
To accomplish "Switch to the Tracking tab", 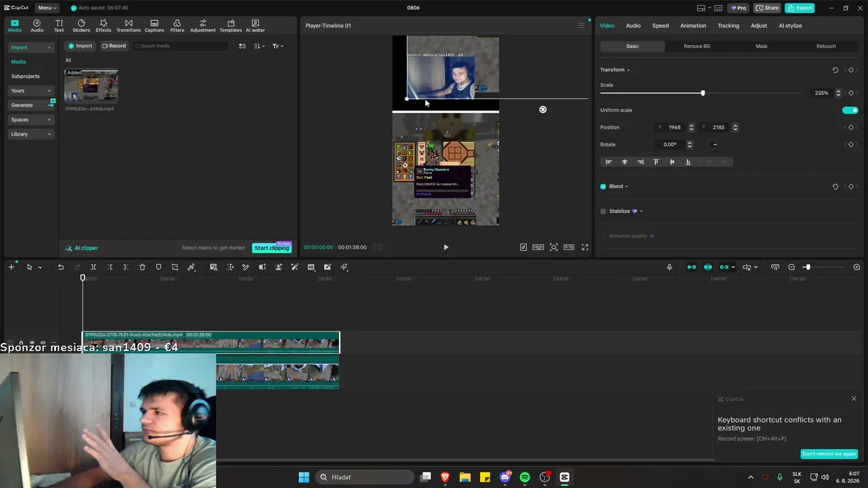I will (728, 26).
